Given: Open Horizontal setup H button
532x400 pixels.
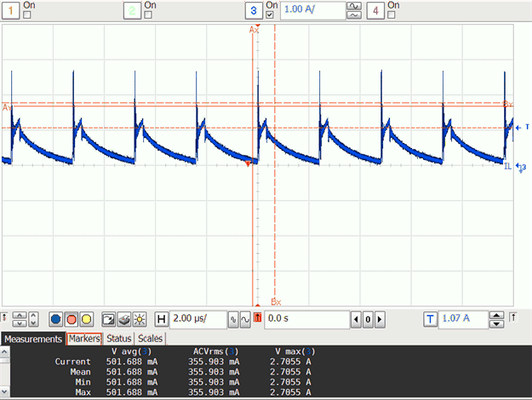Looking at the screenshot, I should point(162,319).
